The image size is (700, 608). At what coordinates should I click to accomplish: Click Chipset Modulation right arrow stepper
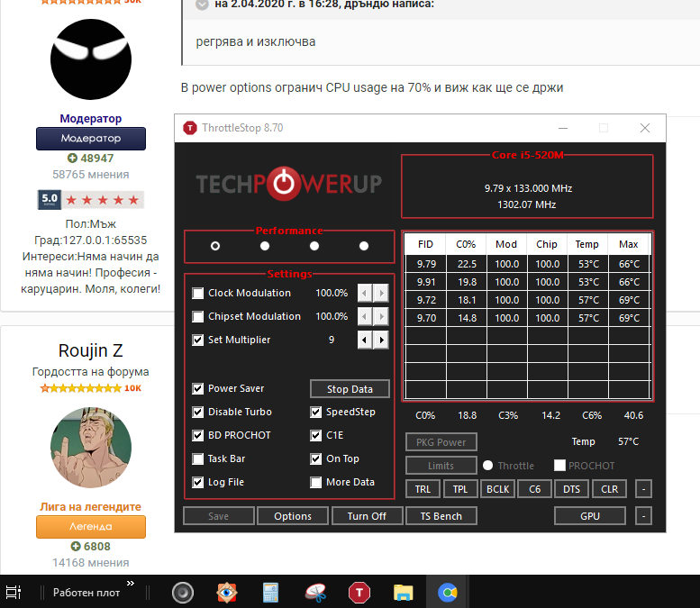[381, 316]
